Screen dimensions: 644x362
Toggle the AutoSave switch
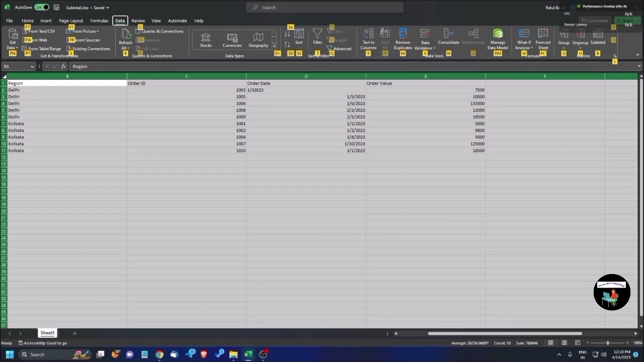pos(42,8)
